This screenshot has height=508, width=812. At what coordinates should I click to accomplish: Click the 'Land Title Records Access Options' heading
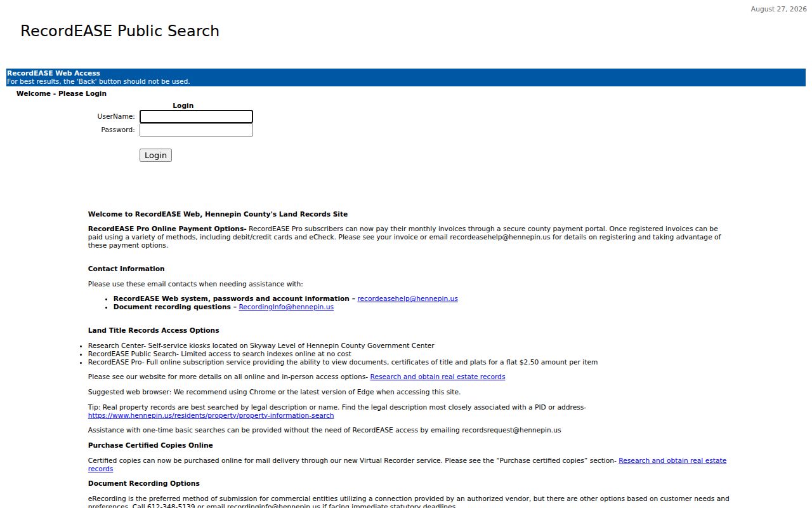[x=154, y=330]
